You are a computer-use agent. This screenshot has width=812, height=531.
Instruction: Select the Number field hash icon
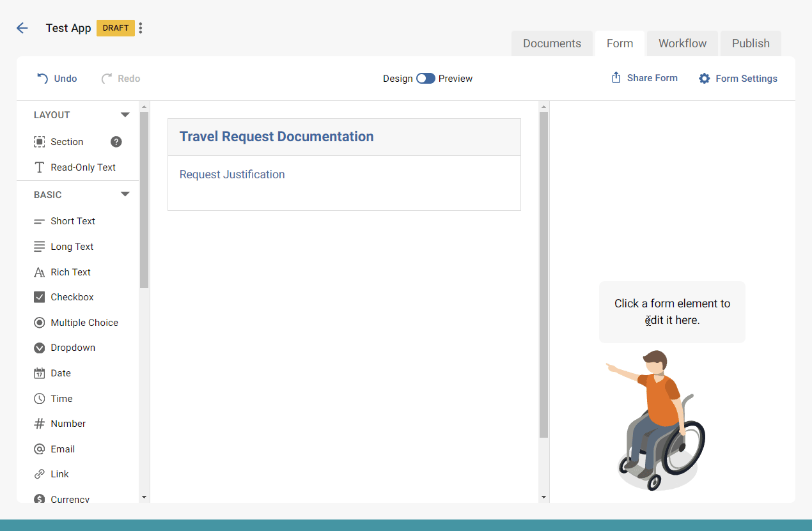(40, 424)
